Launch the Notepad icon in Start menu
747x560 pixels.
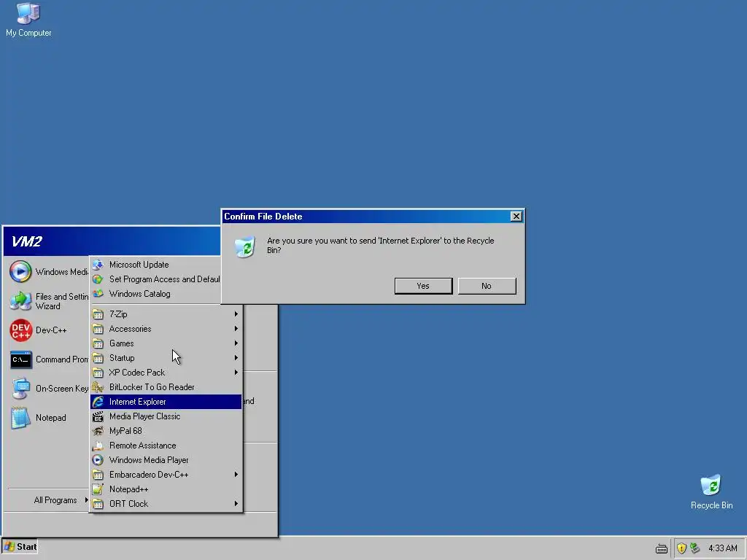coord(20,418)
